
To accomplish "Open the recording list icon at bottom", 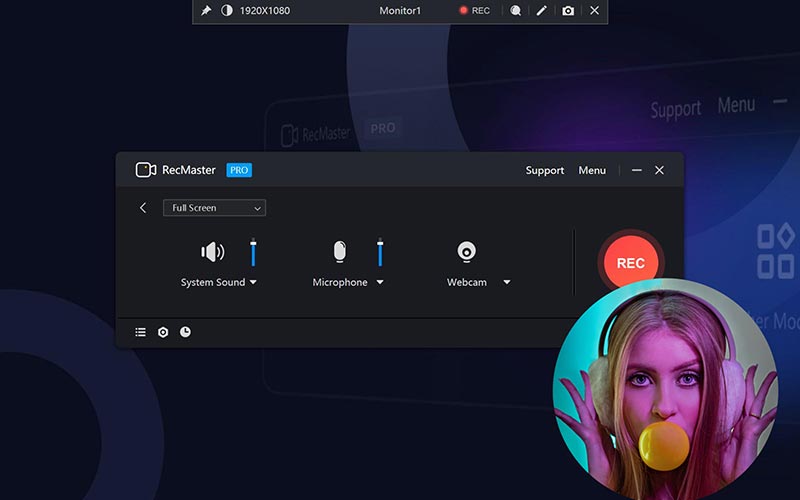I will point(140,332).
